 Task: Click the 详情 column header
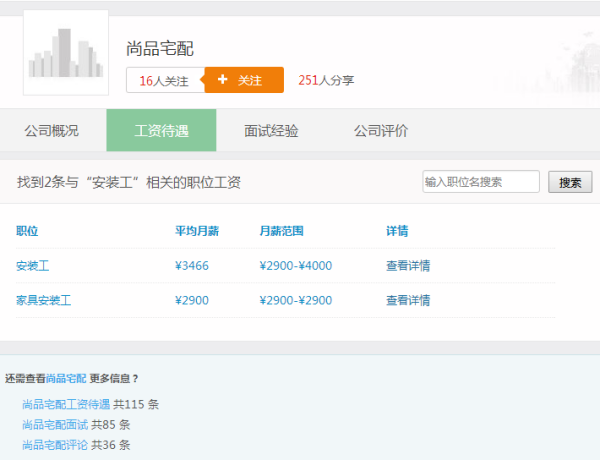click(x=397, y=231)
